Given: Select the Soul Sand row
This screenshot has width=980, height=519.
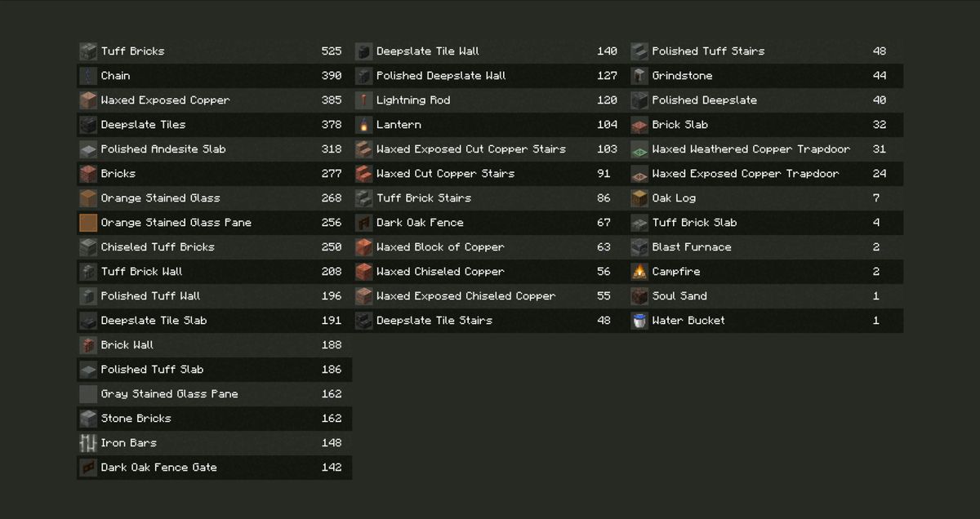Looking at the screenshot, I should pyautogui.click(x=766, y=296).
